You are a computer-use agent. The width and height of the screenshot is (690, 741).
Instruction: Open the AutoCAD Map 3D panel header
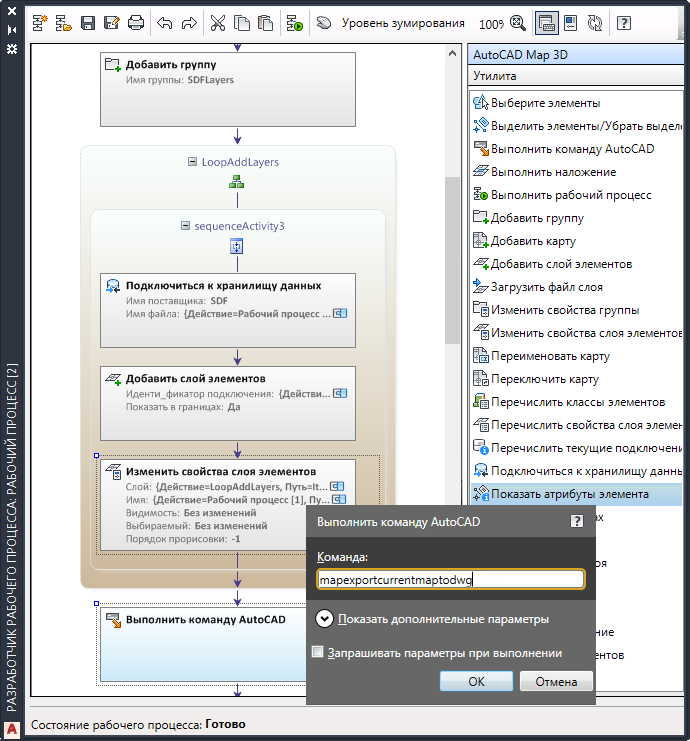(577, 55)
